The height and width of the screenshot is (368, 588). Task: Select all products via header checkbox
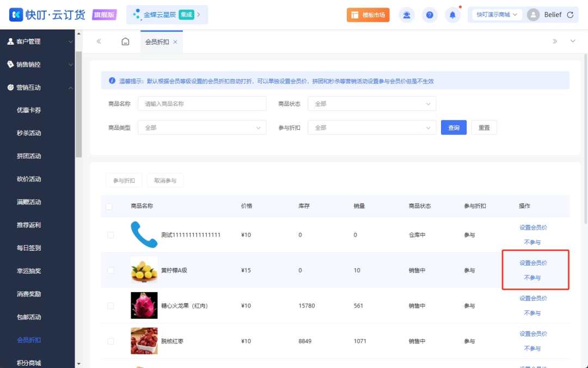[x=108, y=206]
